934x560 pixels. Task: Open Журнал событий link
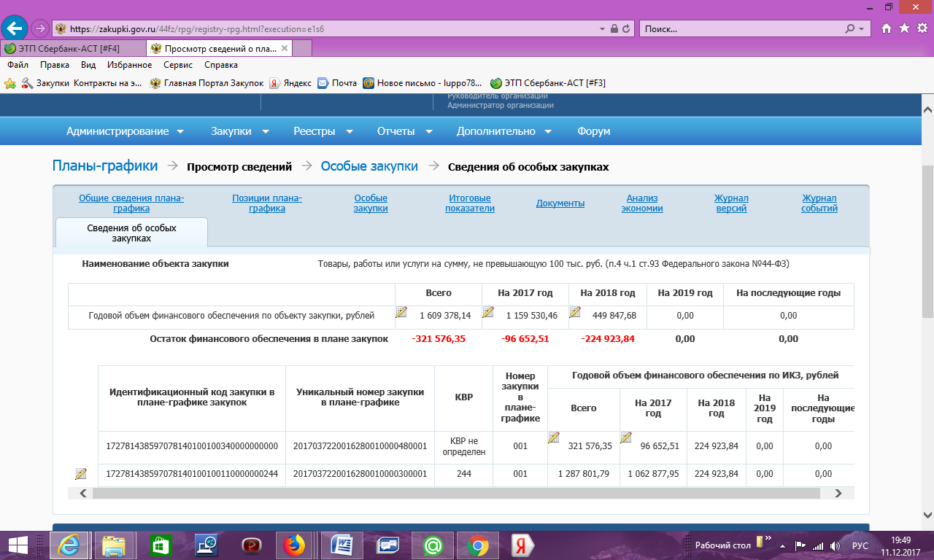[819, 203]
